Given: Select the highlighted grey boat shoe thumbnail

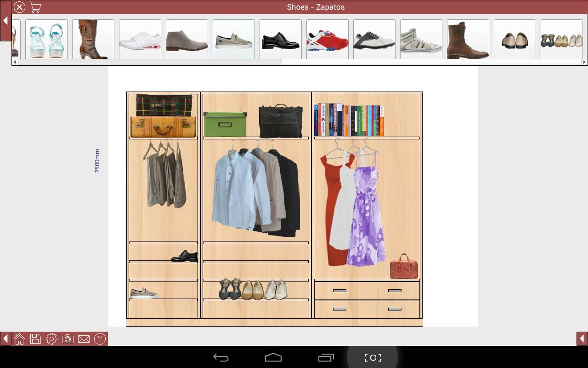Looking at the screenshot, I should pyautogui.click(x=234, y=39).
